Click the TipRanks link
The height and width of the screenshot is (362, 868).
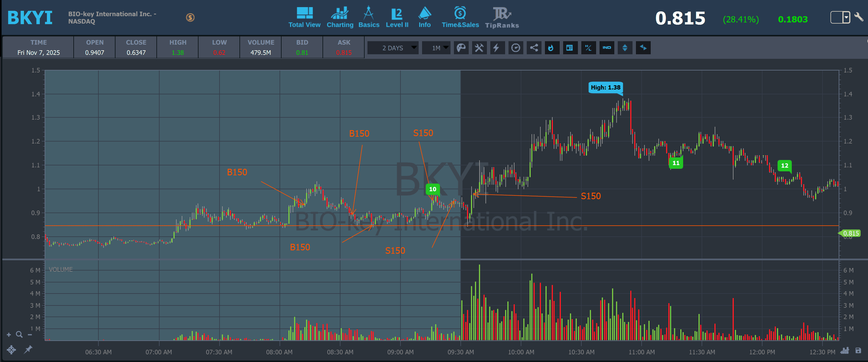pyautogui.click(x=502, y=18)
